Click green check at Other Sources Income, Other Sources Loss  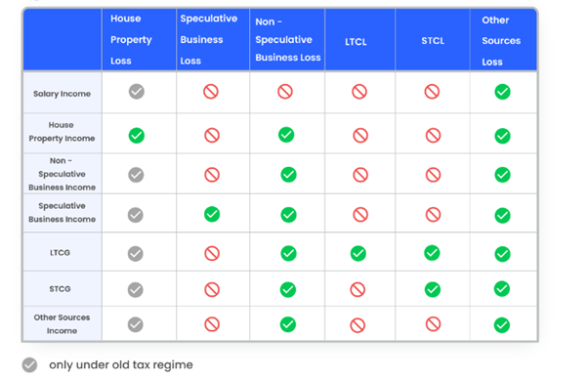coord(502,325)
